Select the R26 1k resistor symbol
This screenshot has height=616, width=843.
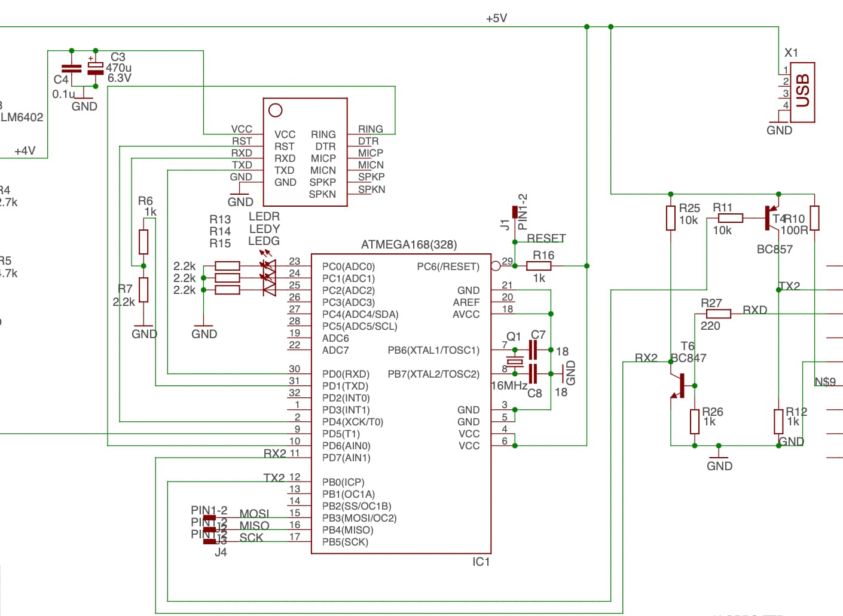click(695, 421)
